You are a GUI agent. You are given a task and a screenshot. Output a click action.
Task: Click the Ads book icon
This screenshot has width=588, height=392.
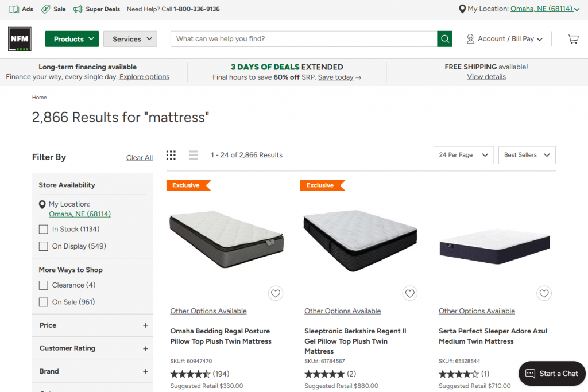[14, 9]
